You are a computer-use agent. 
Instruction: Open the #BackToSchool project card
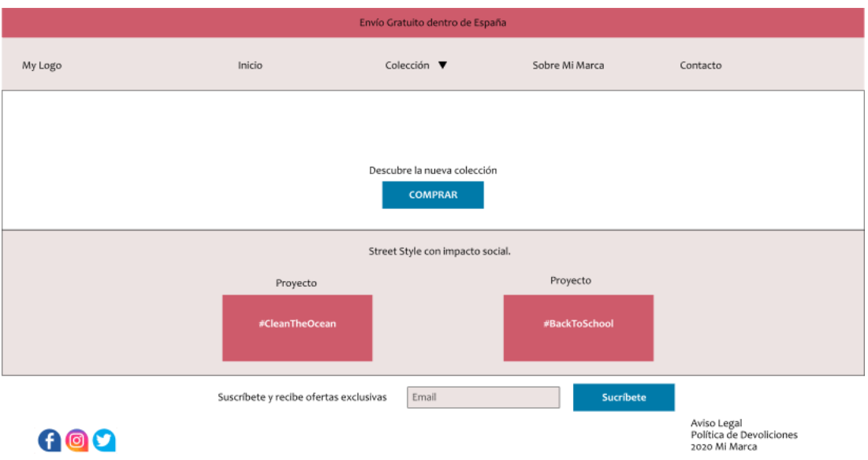(x=579, y=328)
